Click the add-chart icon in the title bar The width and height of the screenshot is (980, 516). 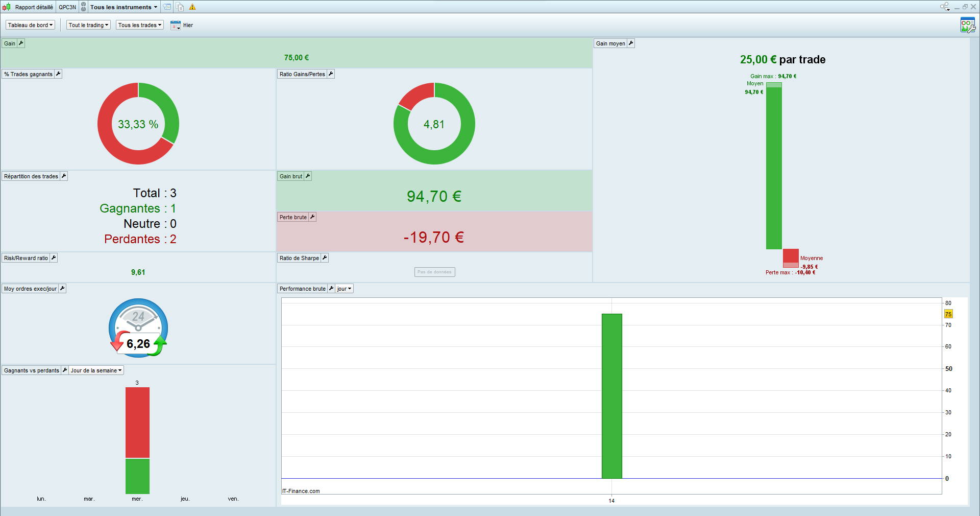(167, 7)
